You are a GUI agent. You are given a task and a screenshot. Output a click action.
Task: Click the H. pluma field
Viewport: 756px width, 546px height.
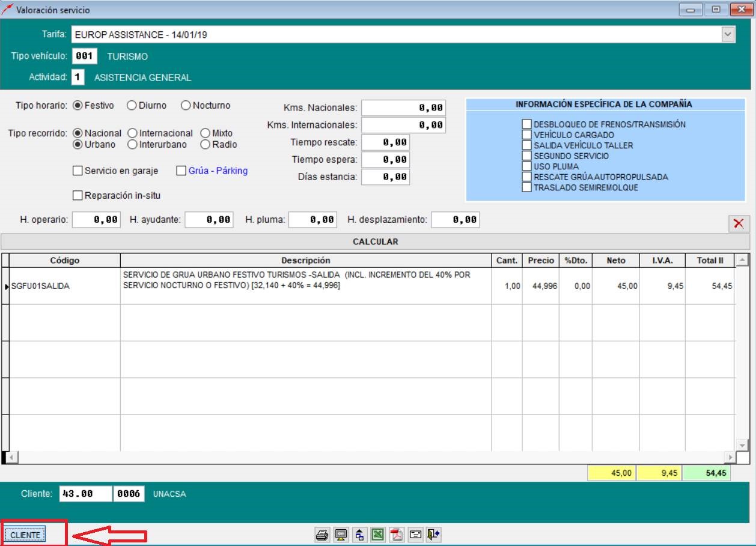[x=313, y=220]
